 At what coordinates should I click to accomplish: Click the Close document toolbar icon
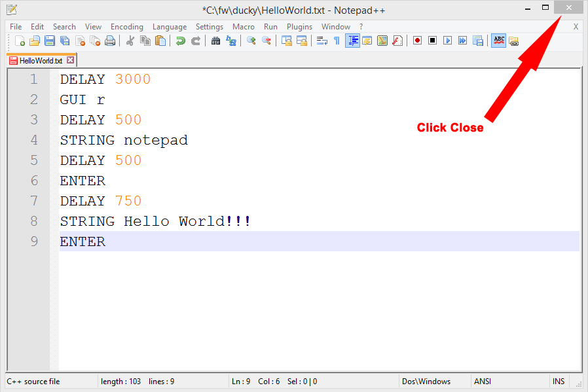coord(80,41)
